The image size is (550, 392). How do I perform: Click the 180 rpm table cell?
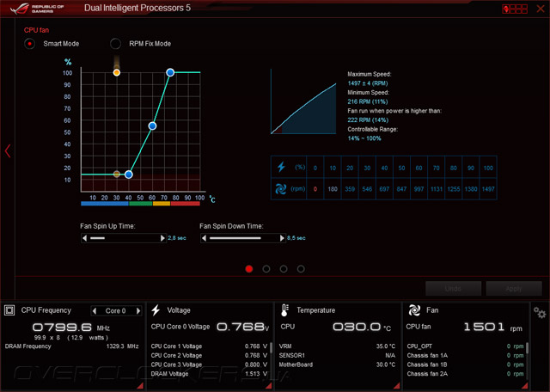333,189
